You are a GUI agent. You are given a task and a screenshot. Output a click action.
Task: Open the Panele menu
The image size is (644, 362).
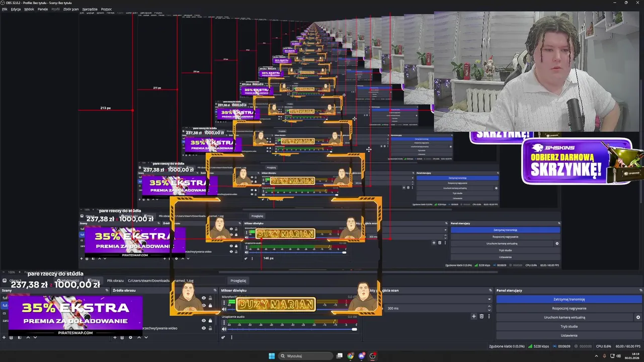(x=43, y=9)
